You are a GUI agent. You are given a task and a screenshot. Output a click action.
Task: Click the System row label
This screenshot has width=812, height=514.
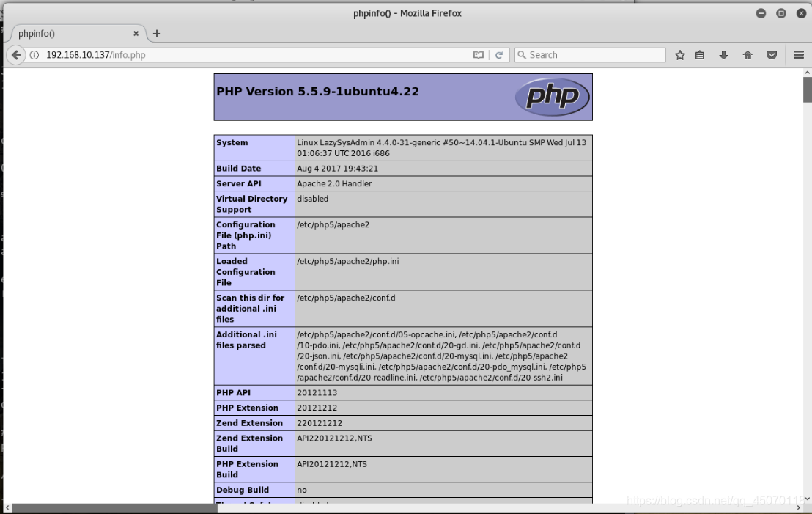click(232, 142)
